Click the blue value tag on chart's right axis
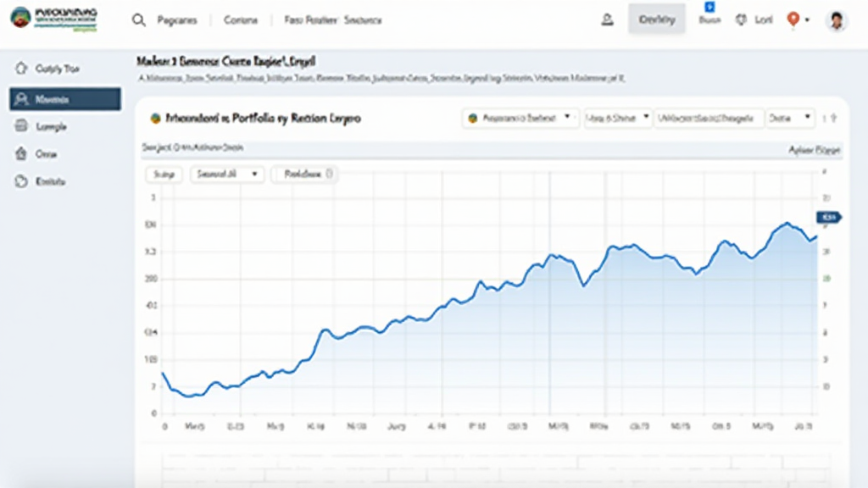Screen dimensions: 868x488 pyautogui.click(x=827, y=218)
